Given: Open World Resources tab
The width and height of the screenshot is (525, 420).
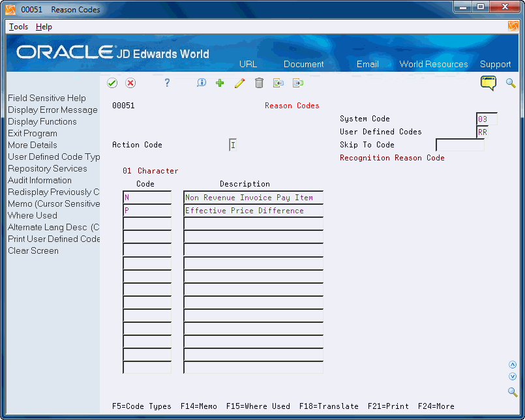Looking at the screenshot, I should click(x=434, y=64).
